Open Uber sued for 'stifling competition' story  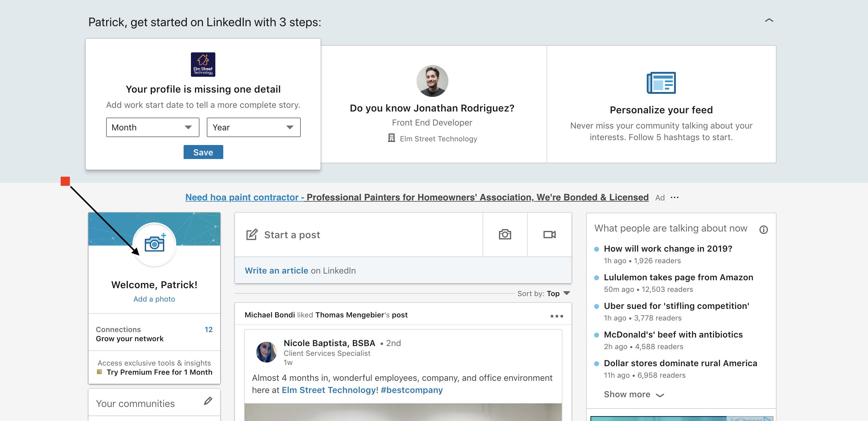(676, 306)
